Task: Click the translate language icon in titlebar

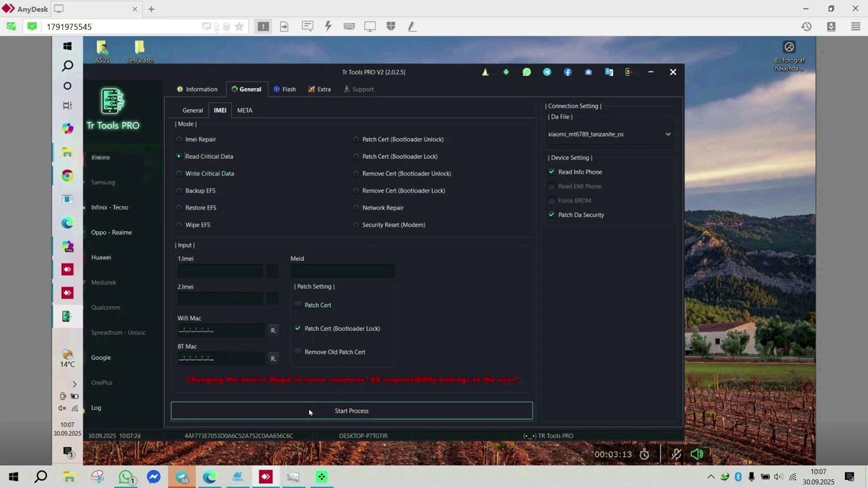Action: click(609, 72)
